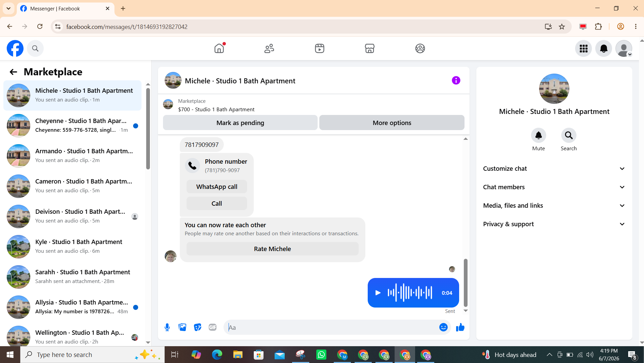Image resolution: width=644 pixels, height=363 pixels.
Task: Play the sent audio clip
Action: point(378,293)
